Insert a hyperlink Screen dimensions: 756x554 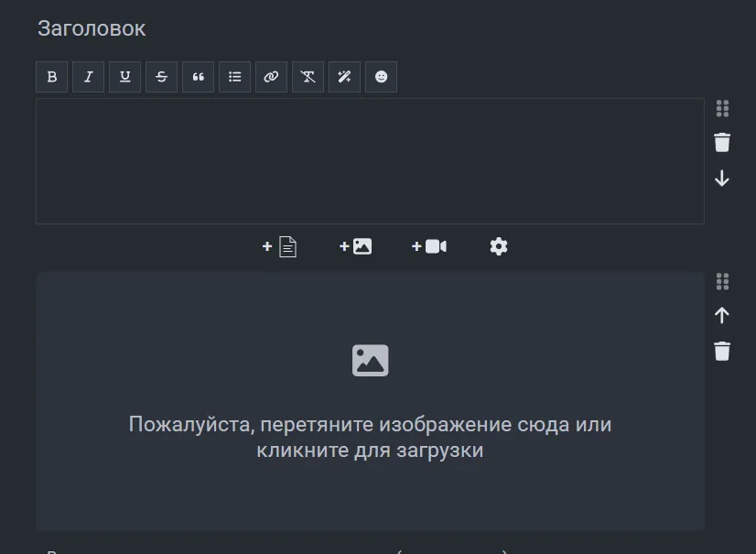272,77
